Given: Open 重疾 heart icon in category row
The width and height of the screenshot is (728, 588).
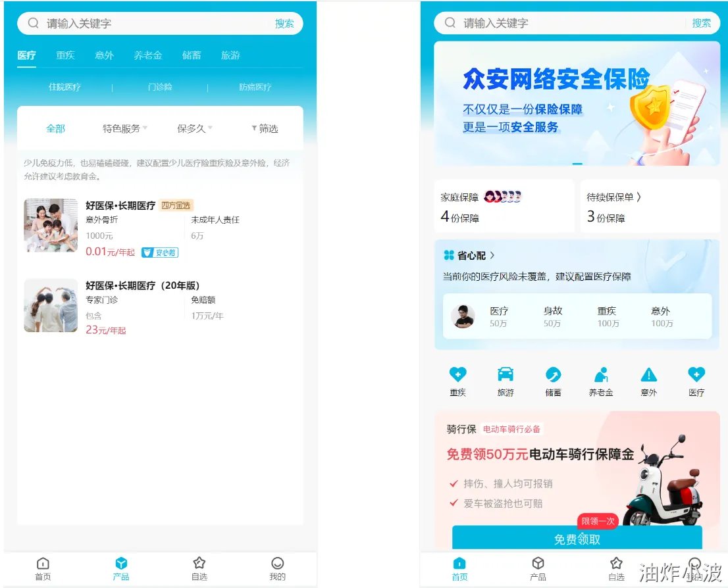Looking at the screenshot, I should (x=457, y=374).
